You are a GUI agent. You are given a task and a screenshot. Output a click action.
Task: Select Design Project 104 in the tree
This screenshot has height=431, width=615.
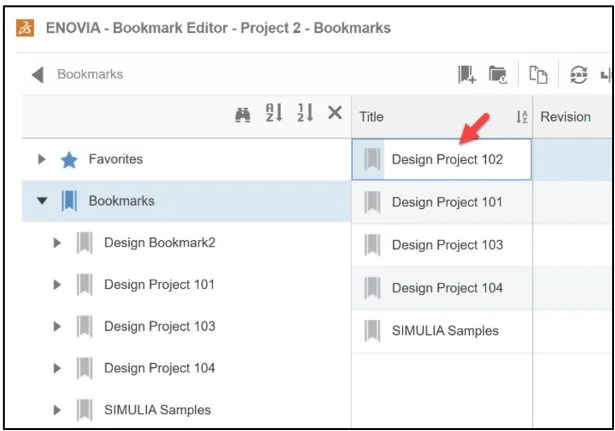(x=159, y=368)
